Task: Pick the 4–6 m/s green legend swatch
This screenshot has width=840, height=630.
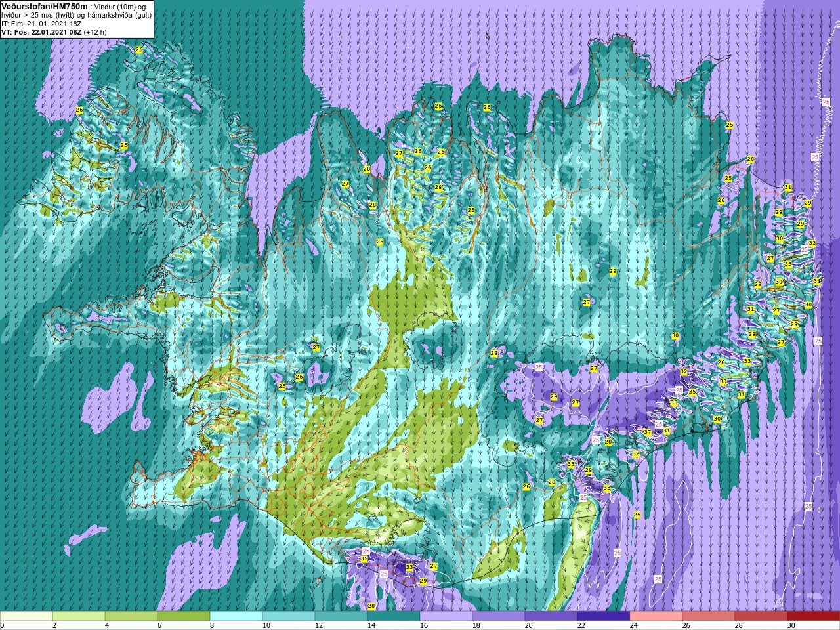Action: [x=131, y=616]
